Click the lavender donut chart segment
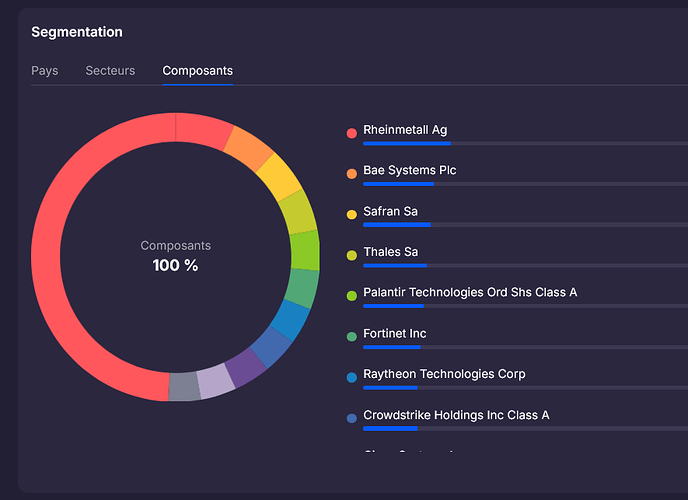This screenshot has height=500, width=688. click(215, 382)
